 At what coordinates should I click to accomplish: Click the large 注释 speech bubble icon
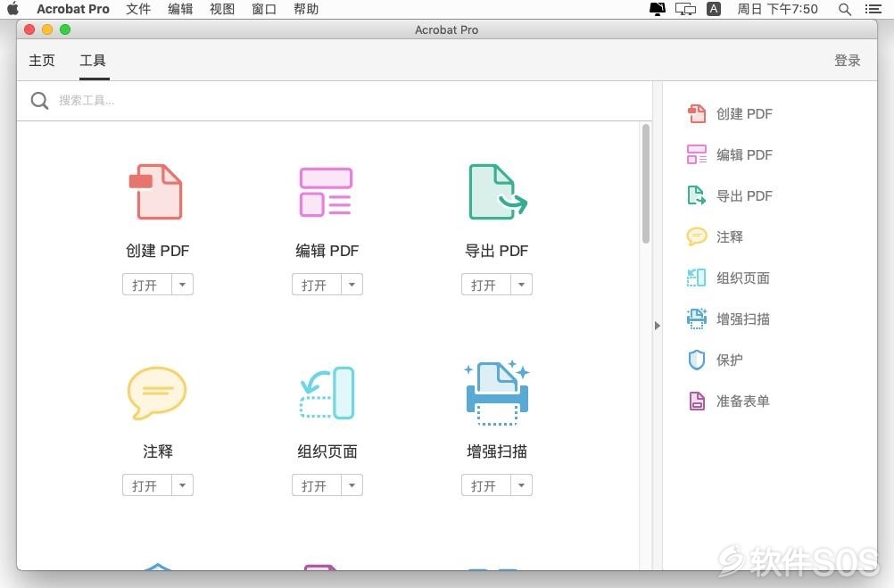click(157, 393)
